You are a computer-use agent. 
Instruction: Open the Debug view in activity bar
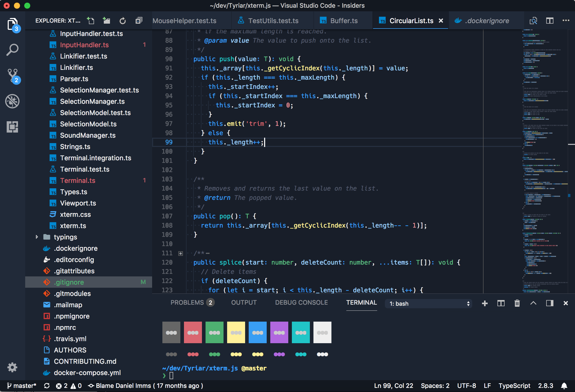pos(12,101)
